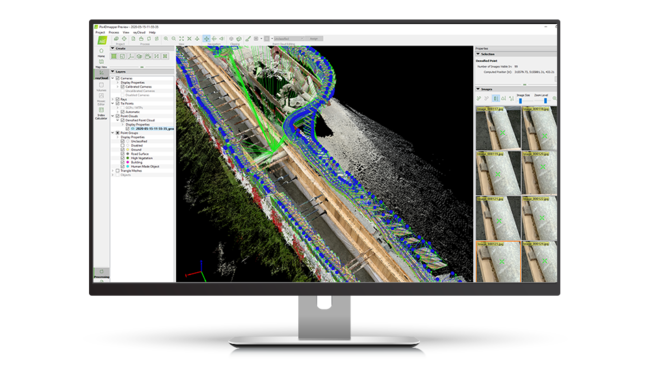The height and width of the screenshot is (366, 650).
Task: Click the Zoom In toolbar icon
Action: click(166, 39)
